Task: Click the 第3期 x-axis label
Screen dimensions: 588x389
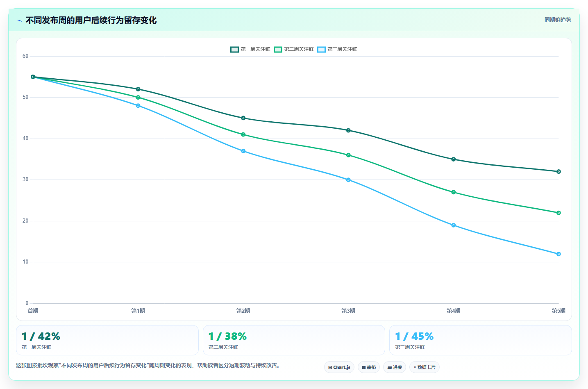Action: [x=348, y=311]
